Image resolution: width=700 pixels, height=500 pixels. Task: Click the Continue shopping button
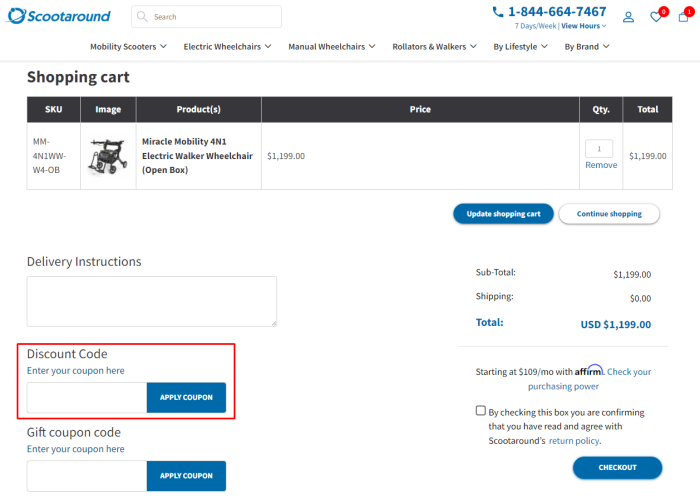tap(609, 214)
